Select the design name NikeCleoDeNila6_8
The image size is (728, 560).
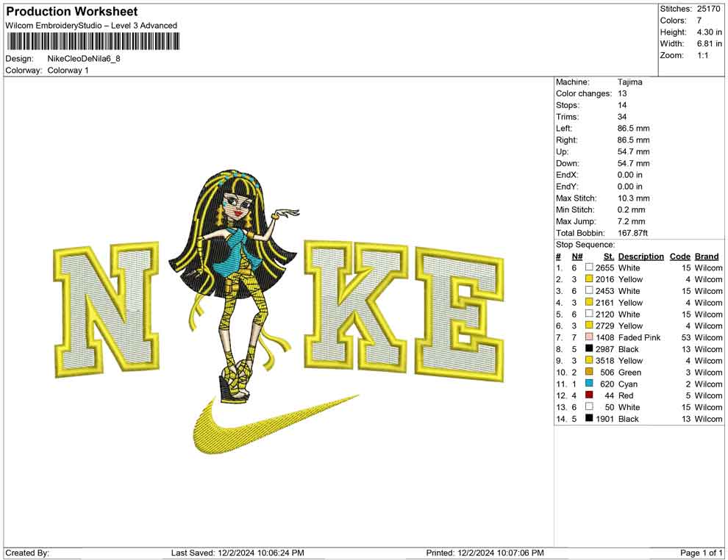[84, 59]
